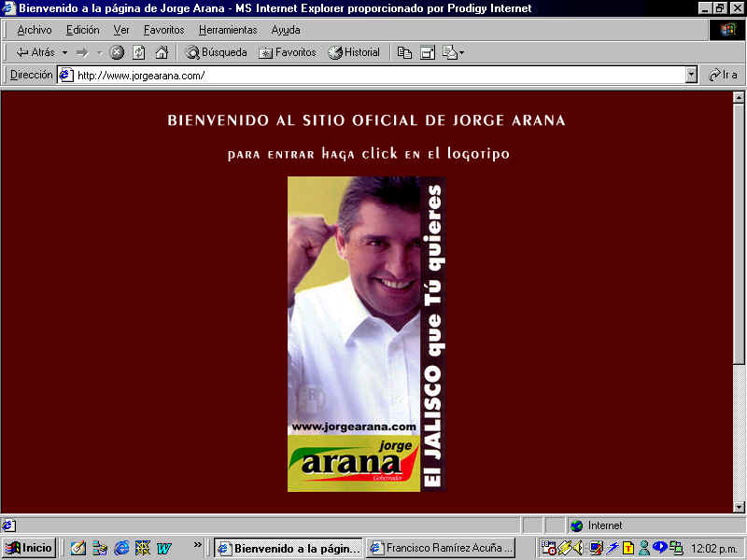Expand the address bar dropdown list

pyautogui.click(x=691, y=76)
